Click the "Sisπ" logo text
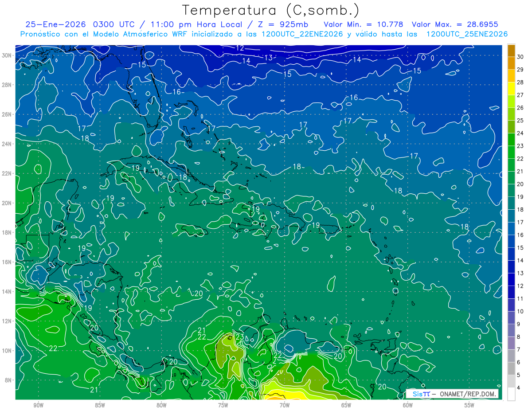Screen dimensions: 532x411 (x=421, y=394)
